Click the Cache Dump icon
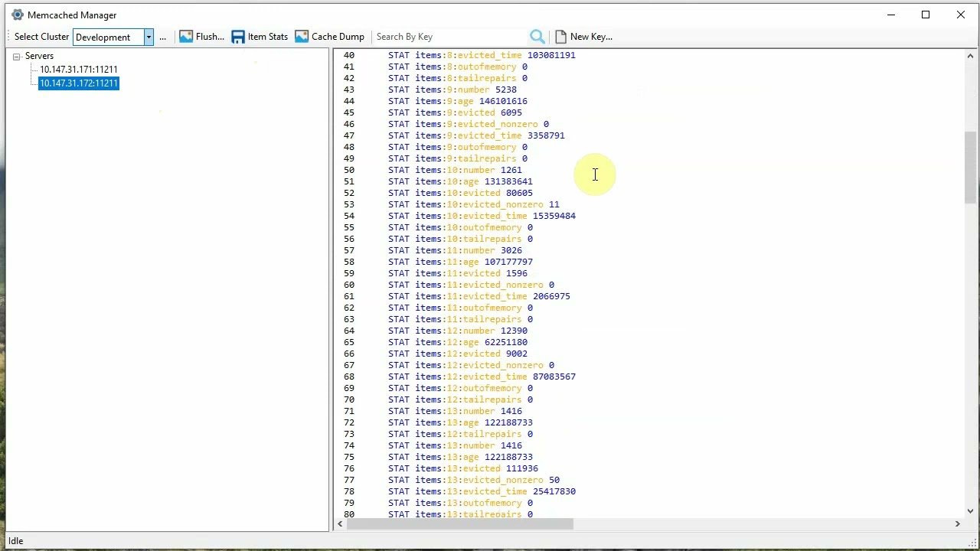The height and width of the screenshot is (551, 980). click(x=302, y=37)
